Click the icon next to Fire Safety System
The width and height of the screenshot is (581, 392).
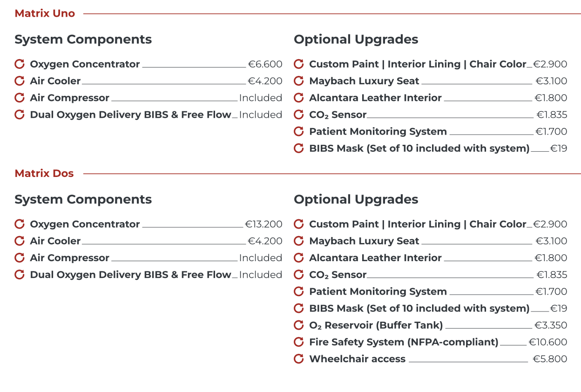click(x=299, y=342)
